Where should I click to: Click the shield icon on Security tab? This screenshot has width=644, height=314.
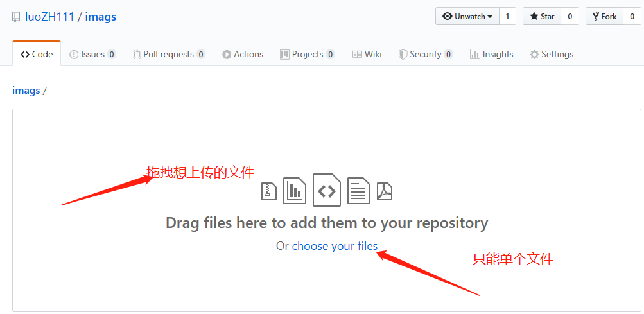pos(403,54)
